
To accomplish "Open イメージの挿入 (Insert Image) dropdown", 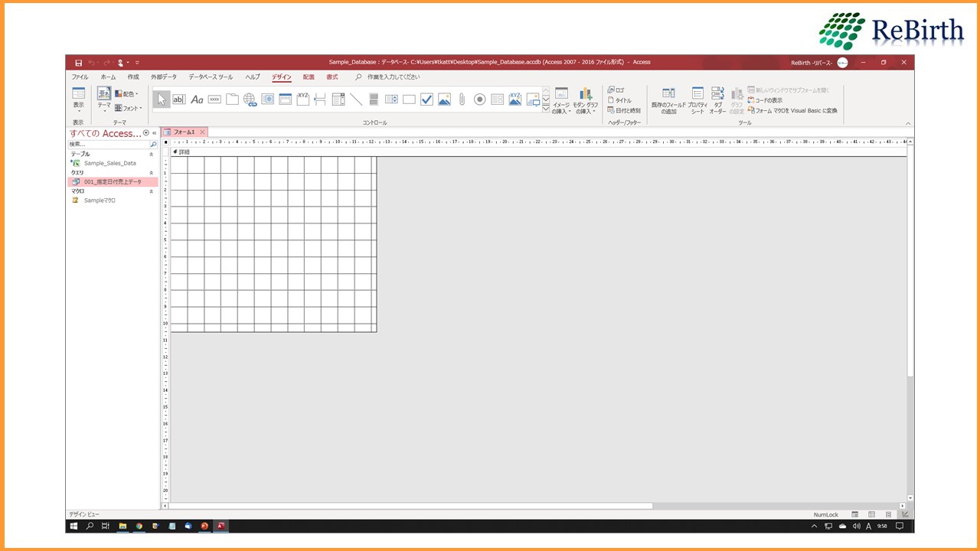I will (x=561, y=101).
